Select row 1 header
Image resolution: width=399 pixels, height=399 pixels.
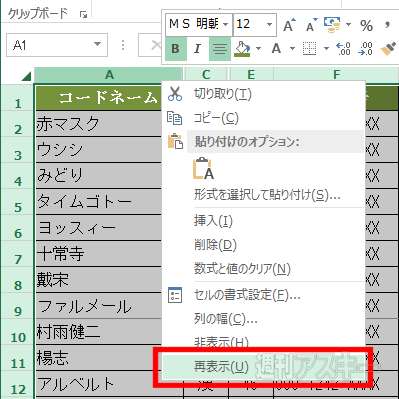click(x=17, y=98)
